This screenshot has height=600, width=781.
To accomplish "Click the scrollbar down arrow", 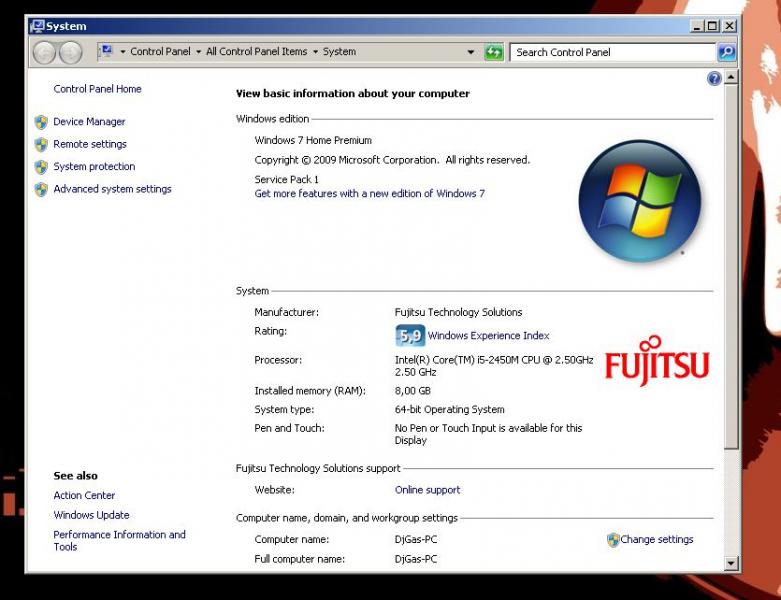I will (x=731, y=563).
